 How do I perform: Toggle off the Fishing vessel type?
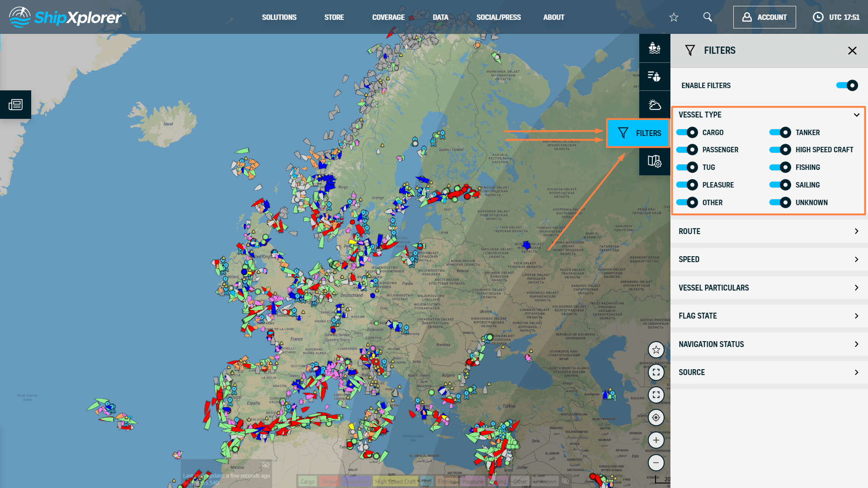click(780, 167)
